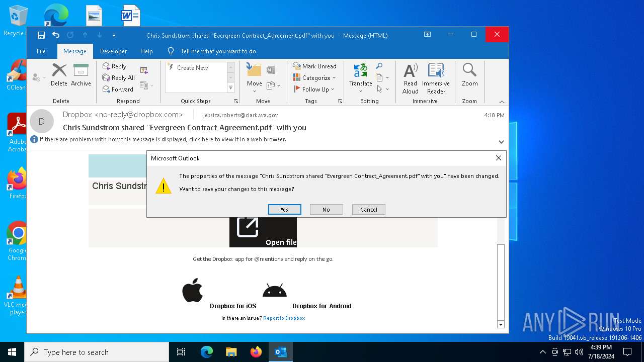Click the Open file button in email
The image size is (644, 362).
click(263, 232)
